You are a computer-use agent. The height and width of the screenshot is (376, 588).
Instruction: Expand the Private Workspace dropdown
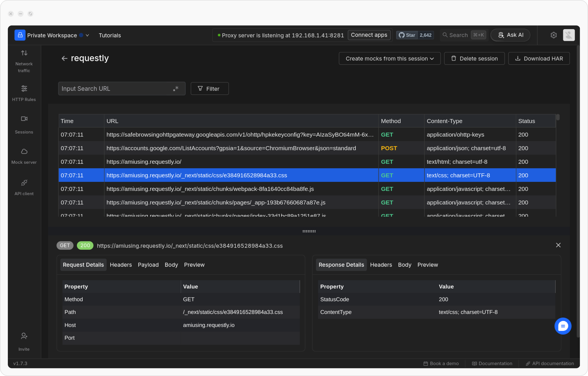click(x=87, y=35)
